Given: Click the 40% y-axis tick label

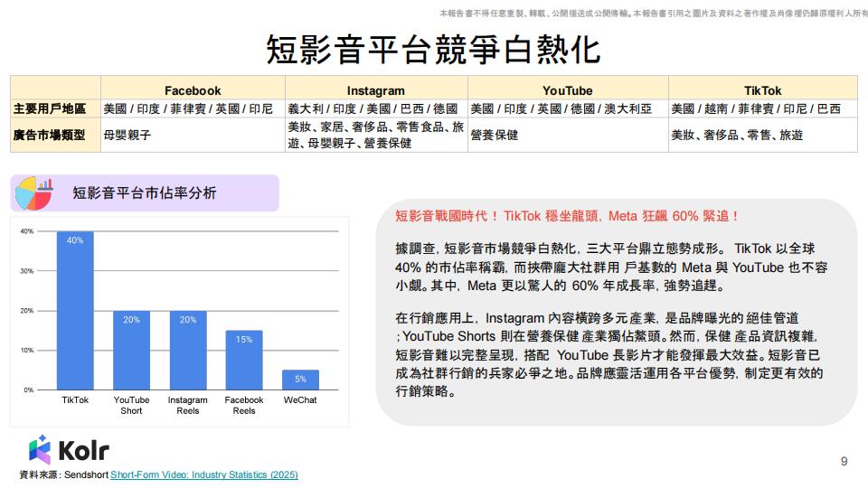Looking at the screenshot, I should click(x=27, y=231).
